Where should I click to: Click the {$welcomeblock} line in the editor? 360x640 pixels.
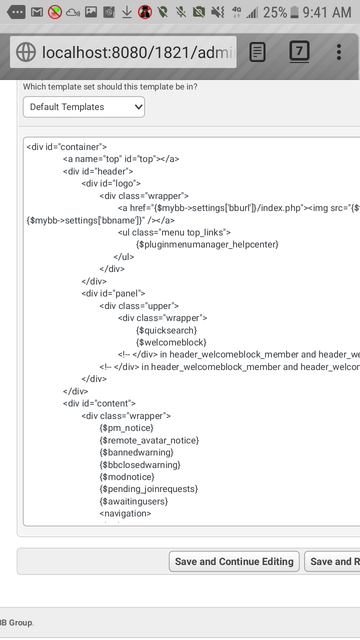tap(171, 342)
